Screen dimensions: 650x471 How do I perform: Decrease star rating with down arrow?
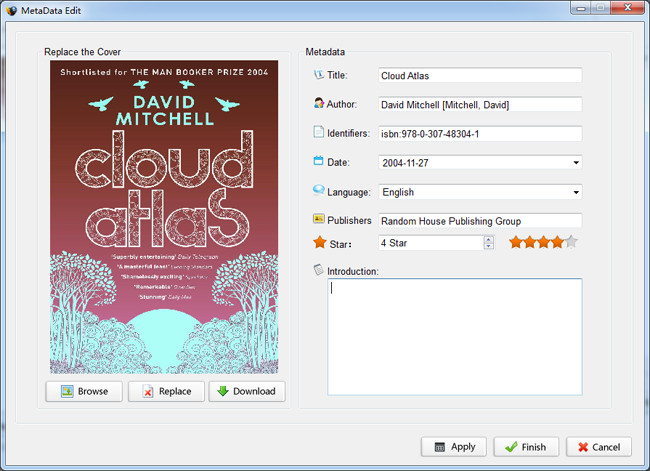pos(489,246)
